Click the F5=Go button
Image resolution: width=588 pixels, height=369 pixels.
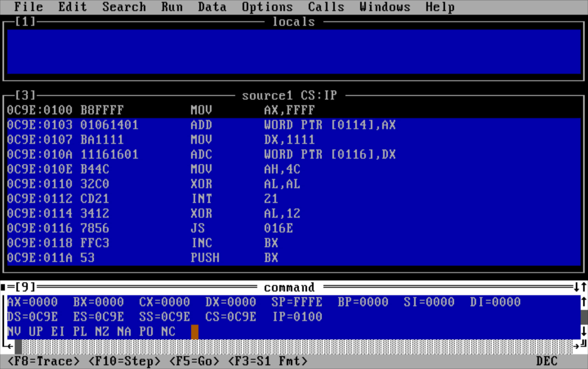coord(194,361)
